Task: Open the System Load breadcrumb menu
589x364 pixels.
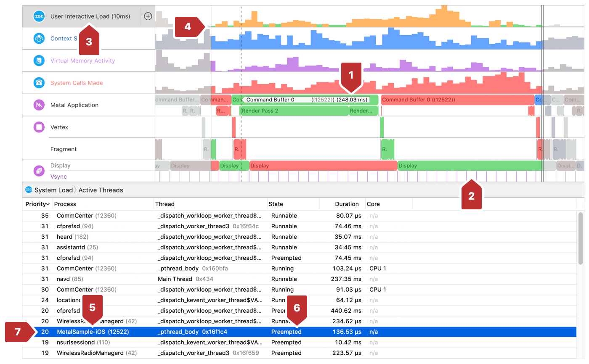Action: tap(53, 190)
